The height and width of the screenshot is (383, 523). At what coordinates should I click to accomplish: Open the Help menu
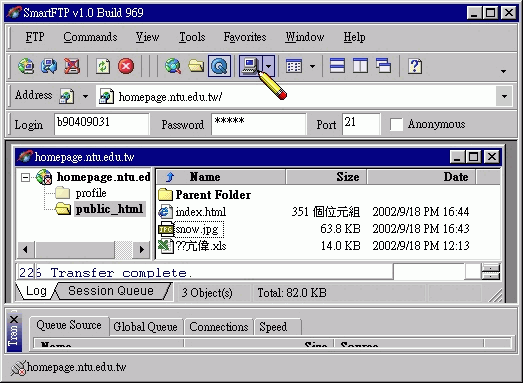[x=354, y=37]
